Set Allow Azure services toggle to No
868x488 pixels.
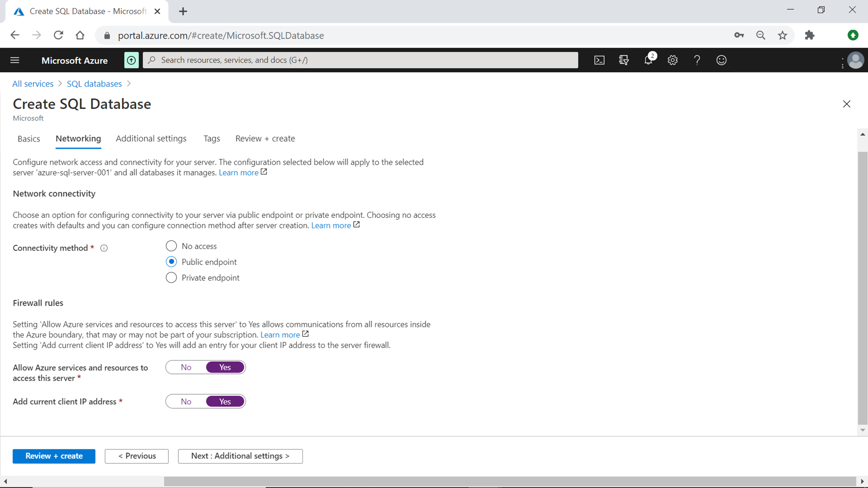pos(186,367)
